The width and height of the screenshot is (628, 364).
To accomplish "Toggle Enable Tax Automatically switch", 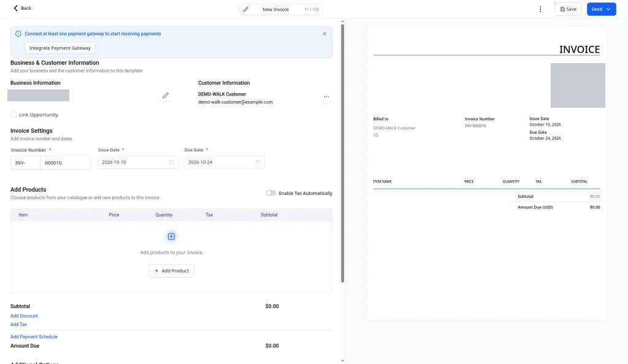I will tap(271, 193).
